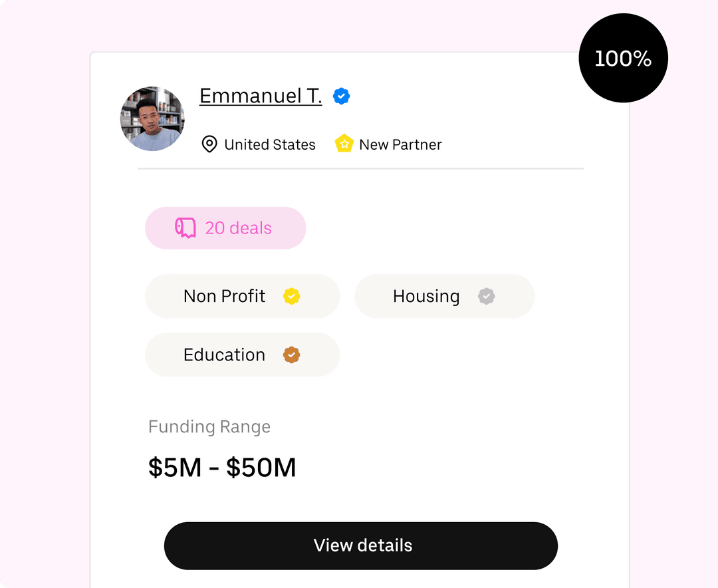Toggle the Non Profit category tag
Screen dimensions: 718x588
242,296
